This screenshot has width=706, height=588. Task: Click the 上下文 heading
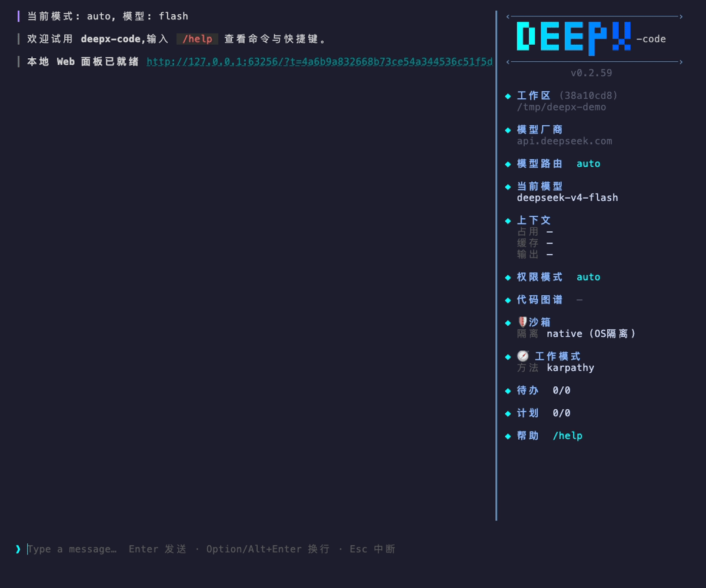pos(534,220)
